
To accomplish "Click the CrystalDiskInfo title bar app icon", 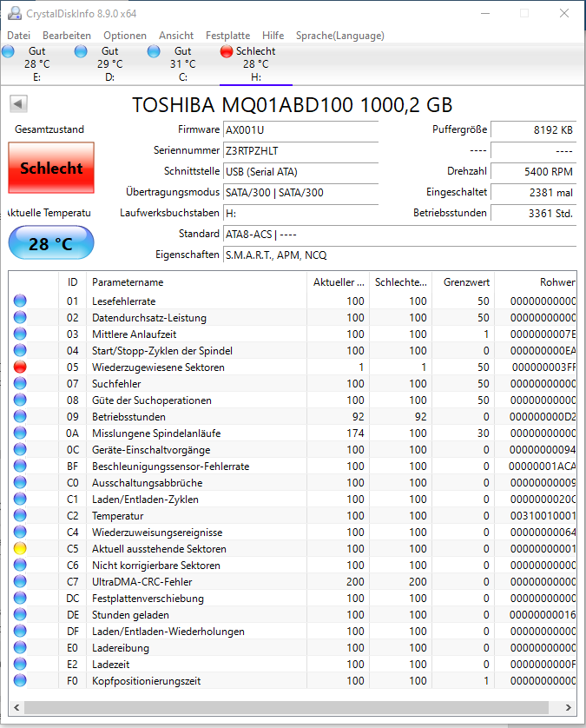I will click(x=15, y=13).
